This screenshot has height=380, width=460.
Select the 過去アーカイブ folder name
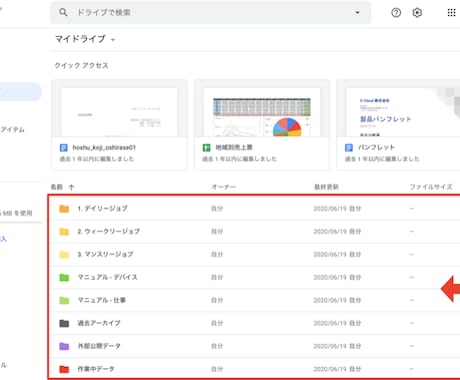tap(99, 323)
